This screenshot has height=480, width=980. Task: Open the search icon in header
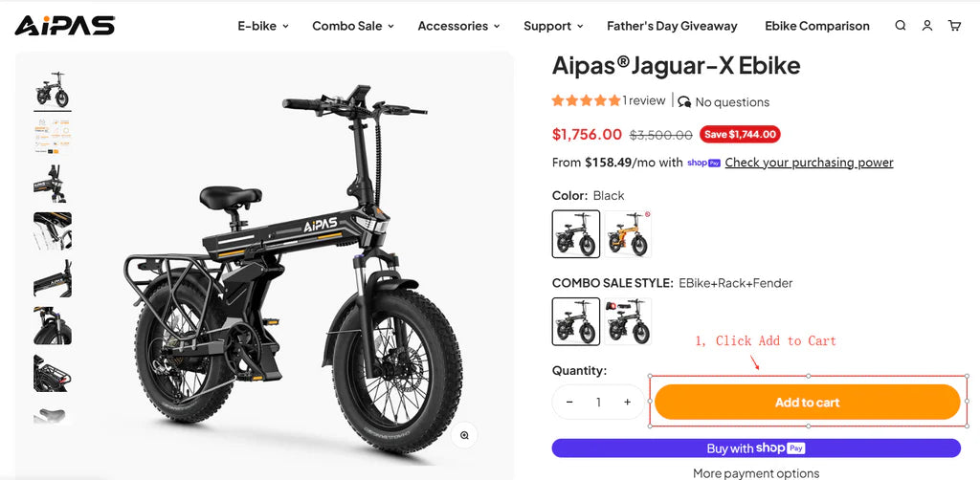tap(900, 26)
